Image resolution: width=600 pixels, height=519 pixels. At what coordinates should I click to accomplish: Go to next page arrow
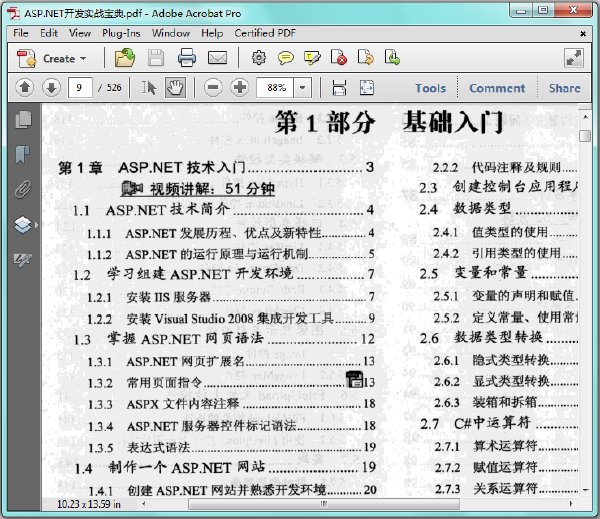51,88
